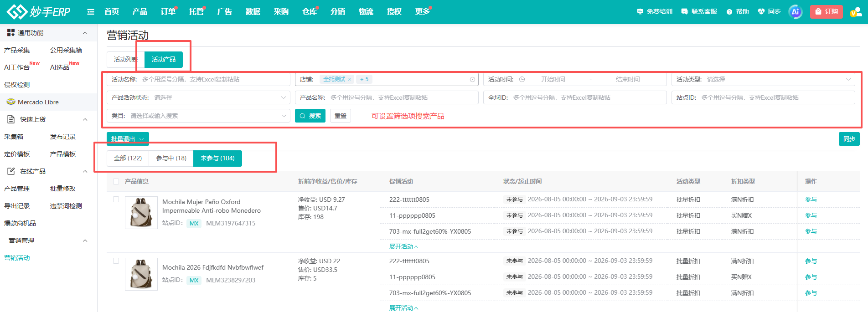Tick checkbox for Mochila Mujer Paño Oxford
This screenshot has width=868, height=312.
tap(116, 199)
